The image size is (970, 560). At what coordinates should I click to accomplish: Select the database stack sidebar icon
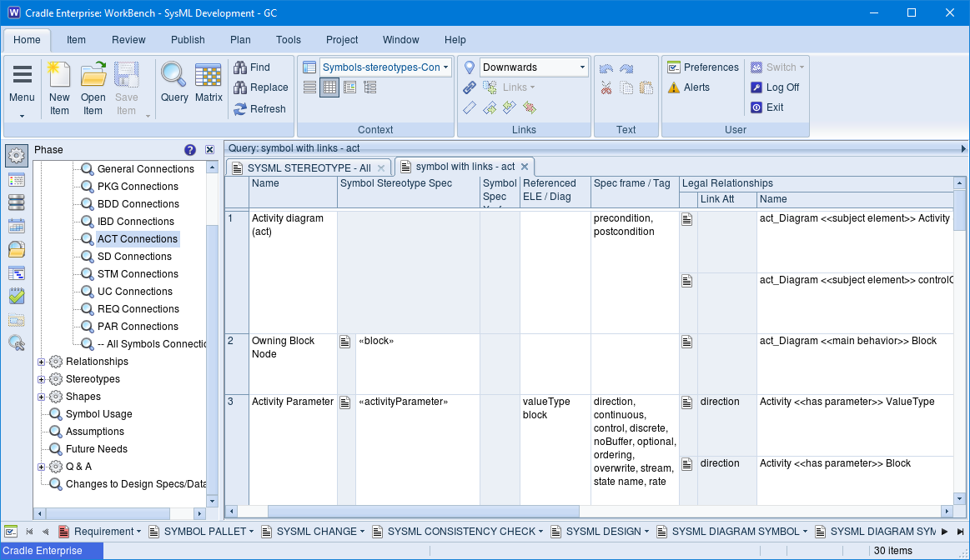click(x=17, y=202)
